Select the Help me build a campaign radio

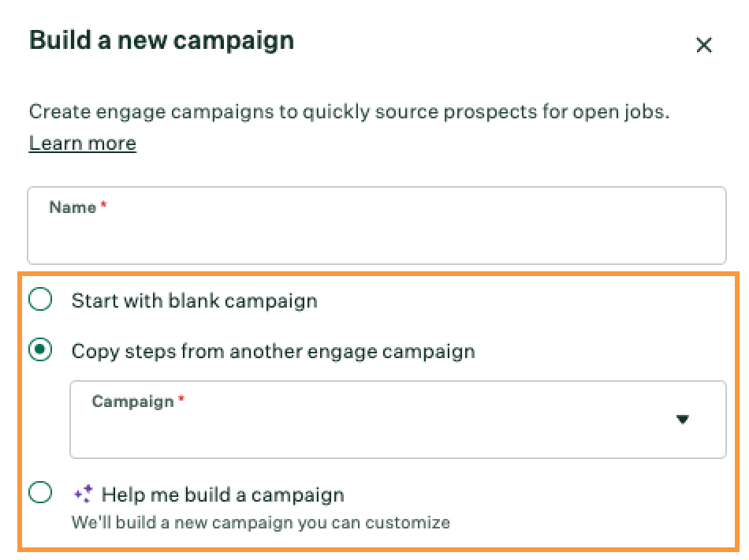(40, 493)
